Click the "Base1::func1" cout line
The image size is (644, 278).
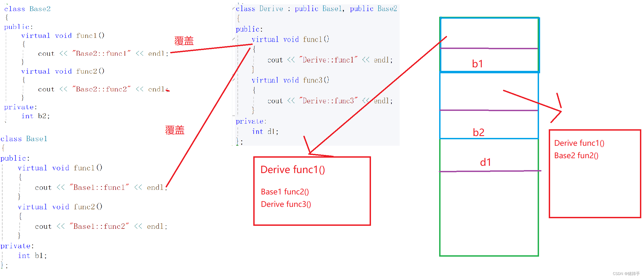pos(101,187)
